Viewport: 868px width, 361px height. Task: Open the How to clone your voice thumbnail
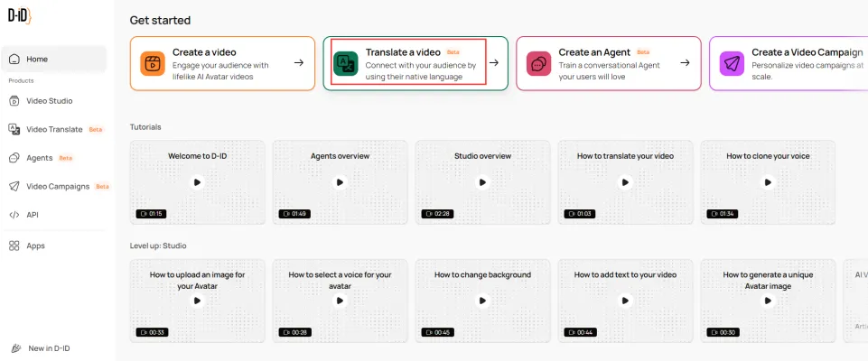click(768, 181)
